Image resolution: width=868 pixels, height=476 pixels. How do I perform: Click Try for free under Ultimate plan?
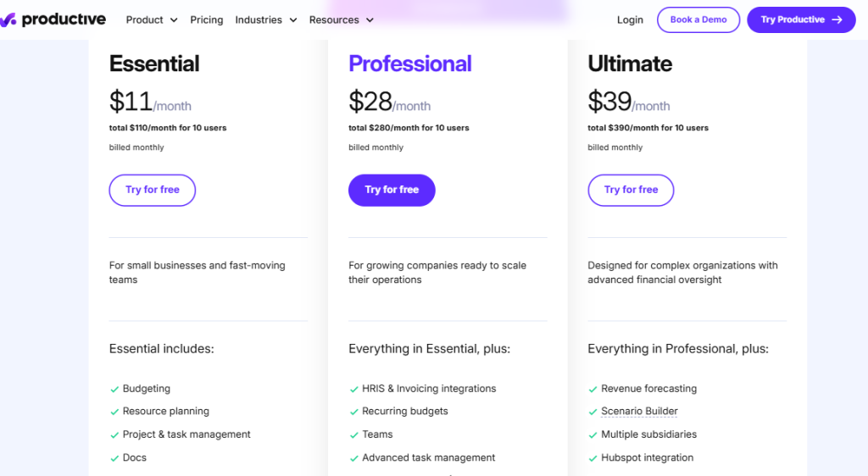[631, 190]
